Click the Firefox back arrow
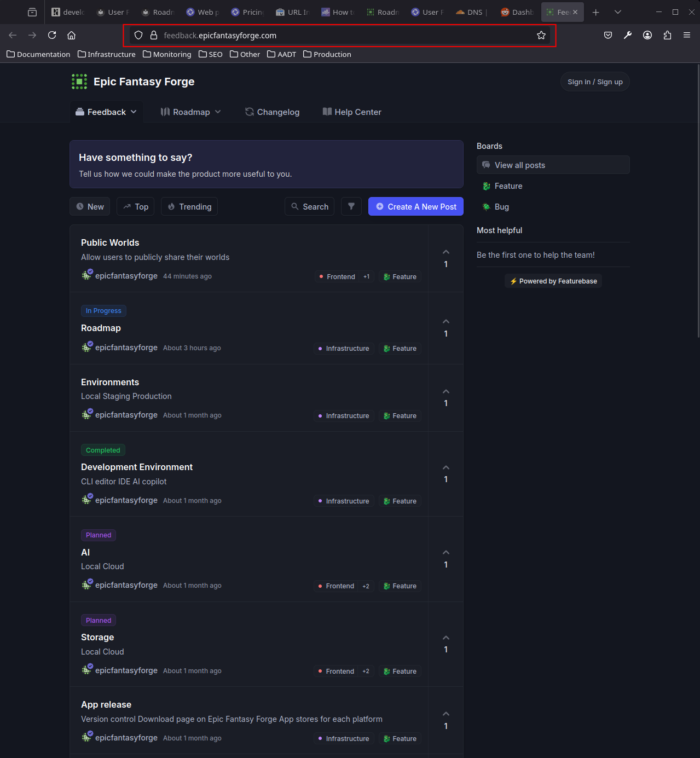The image size is (700, 758). point(13,35)
